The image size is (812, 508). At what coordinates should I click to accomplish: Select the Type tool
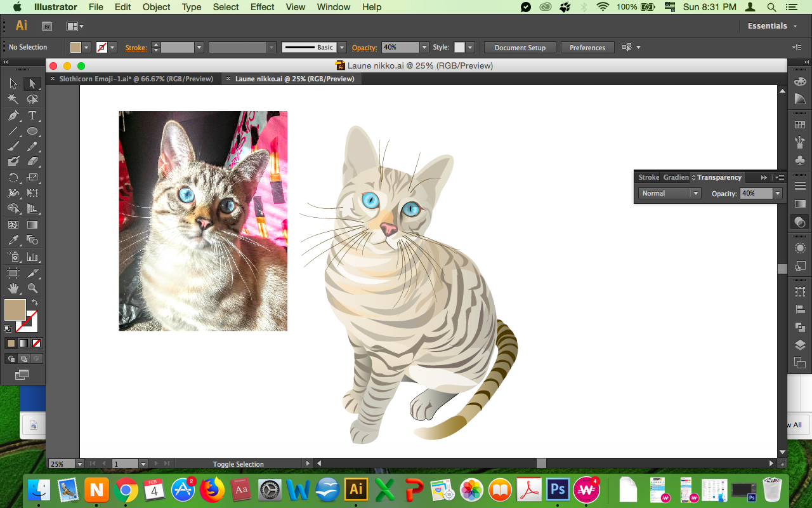[x=32, y=116]
